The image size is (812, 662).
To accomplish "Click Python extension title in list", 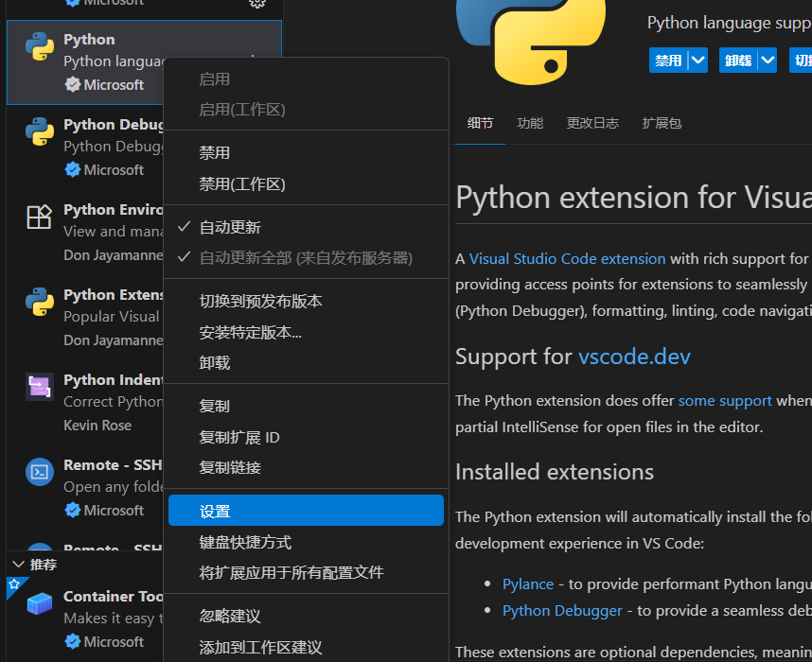I will [x=89, y=40].
